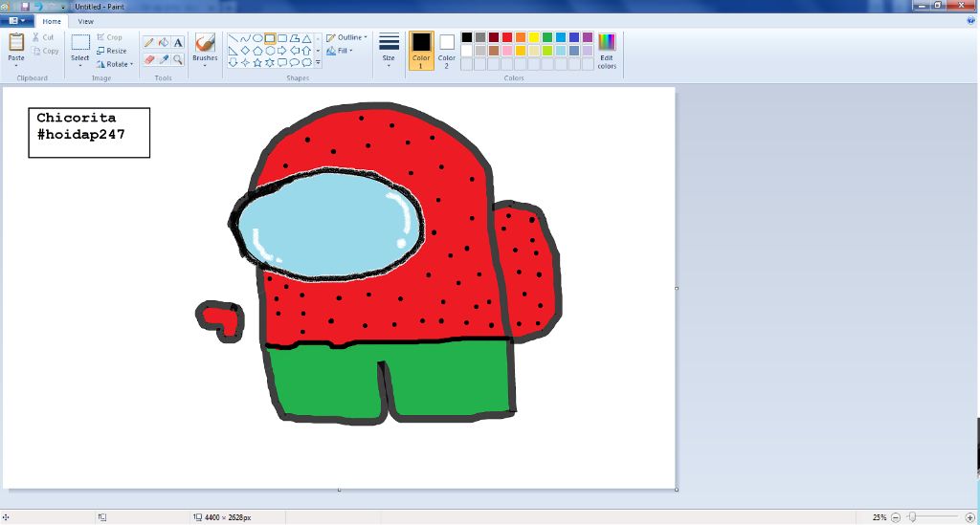Select the highlighted Rectangle shape

coord(269,38)
